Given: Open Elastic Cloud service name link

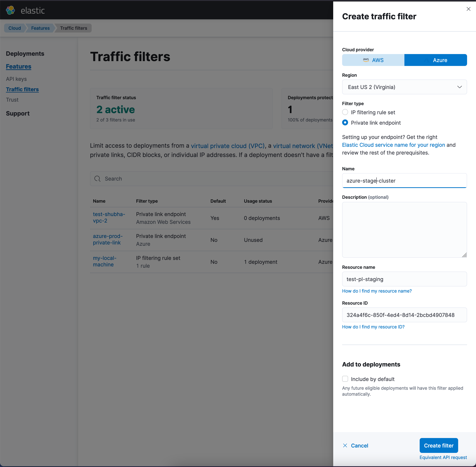Looking at the screenshot, I should point(393,145).
